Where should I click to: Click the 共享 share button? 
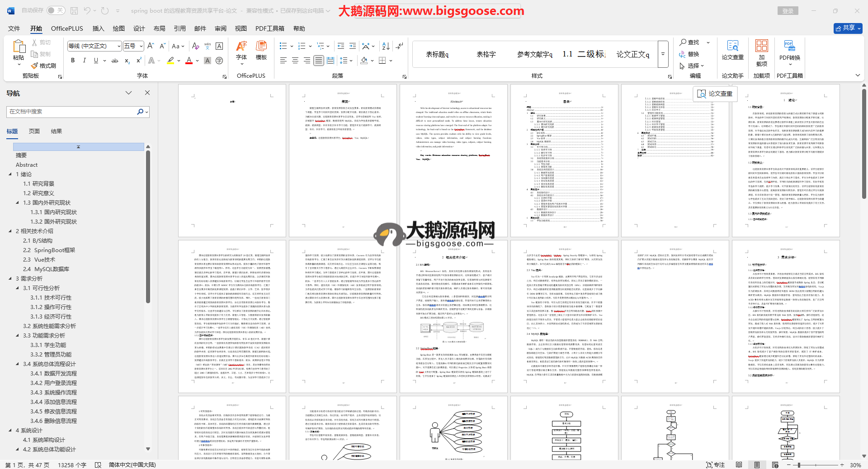tap(848, 28)
